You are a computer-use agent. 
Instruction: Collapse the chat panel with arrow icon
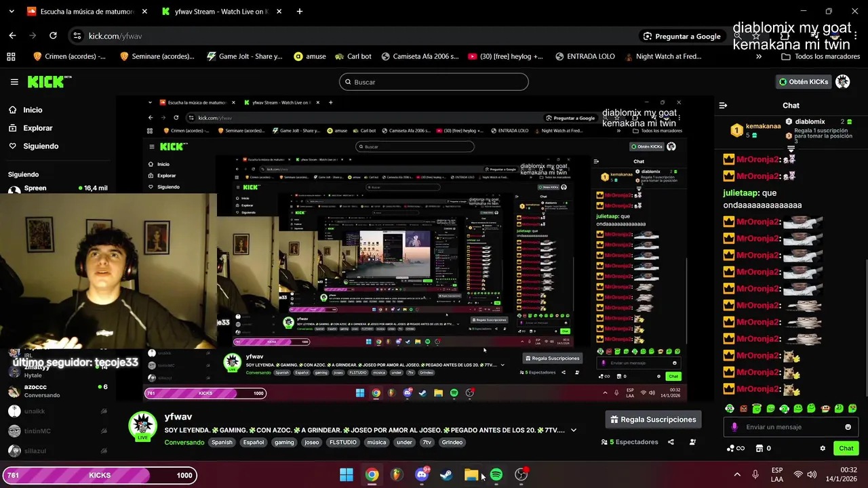click(x=723, y=106)
